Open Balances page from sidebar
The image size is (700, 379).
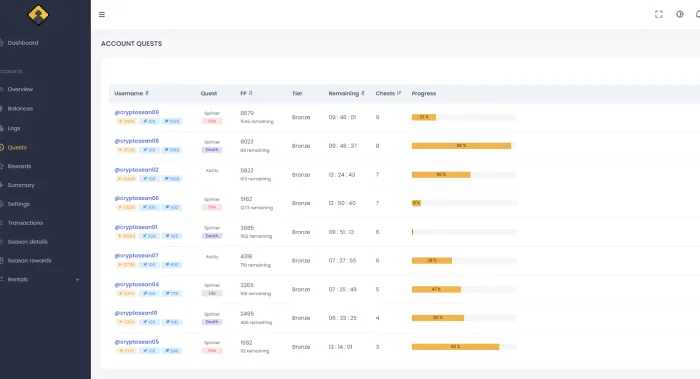click(20, 108)
